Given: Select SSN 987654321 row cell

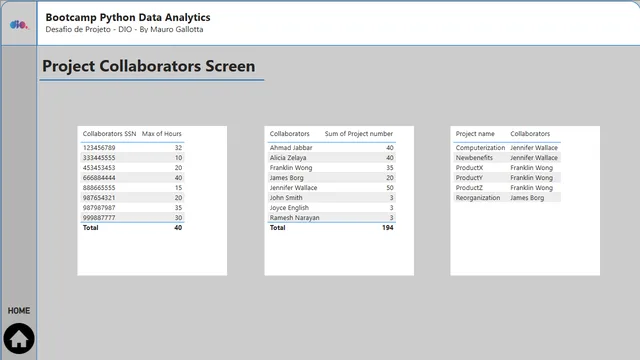Looking at the screenshot, I should [99, 198].
